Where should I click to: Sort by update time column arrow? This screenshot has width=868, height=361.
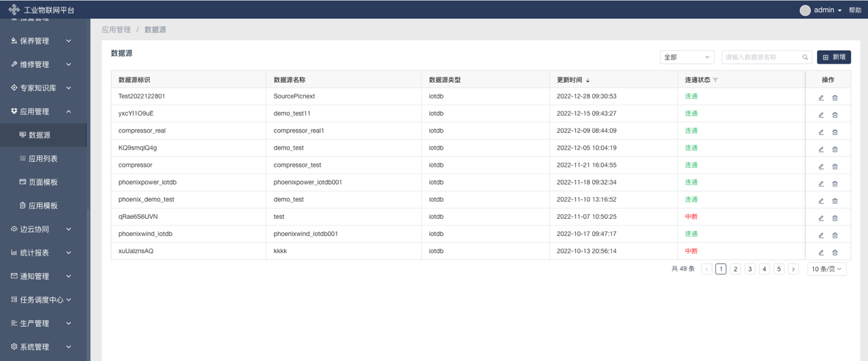click(x=587, y=81)
